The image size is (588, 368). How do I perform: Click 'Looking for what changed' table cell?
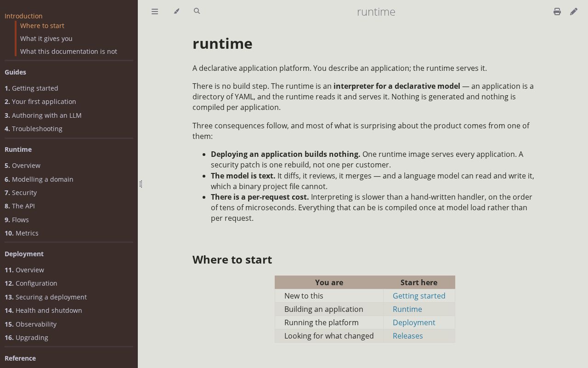tap(329, 336)
